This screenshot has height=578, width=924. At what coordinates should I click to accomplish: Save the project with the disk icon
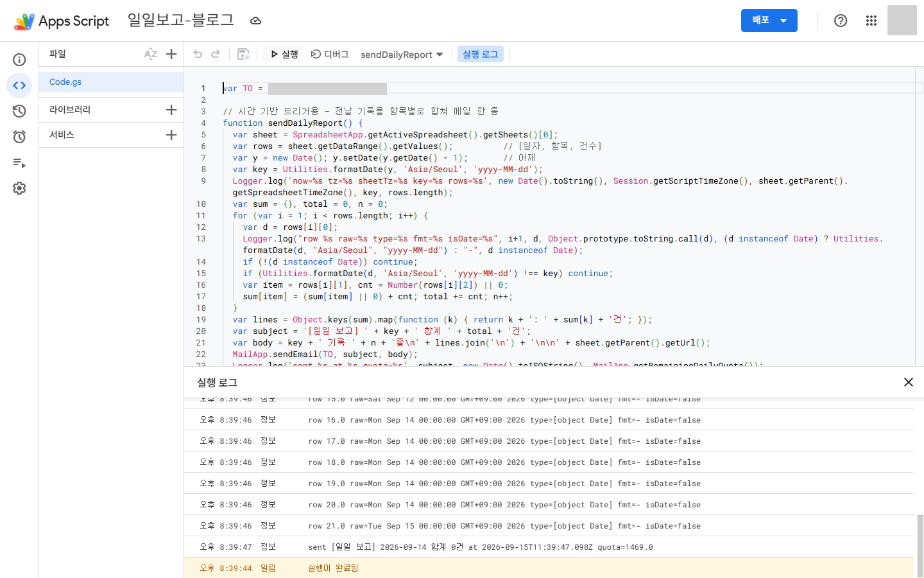(x=243, y=54)
